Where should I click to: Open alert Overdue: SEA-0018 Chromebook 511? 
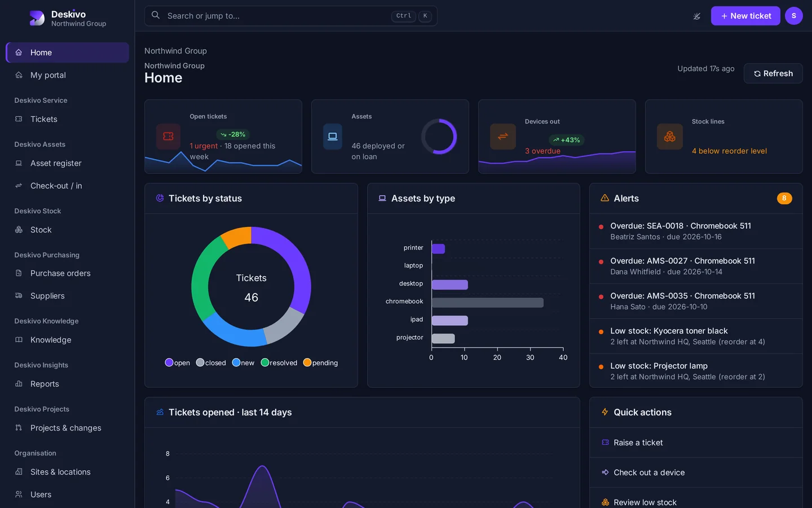coord(696,231)
